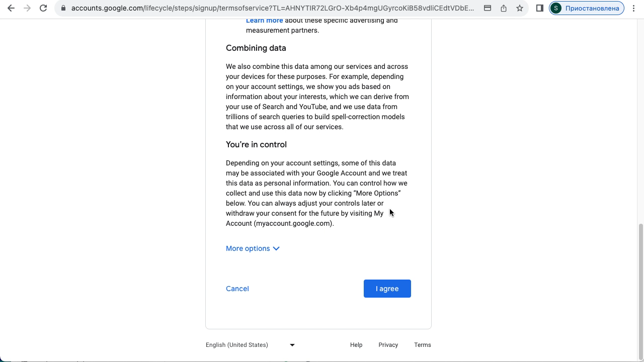The image size is (644, 362).
Task: Expand More options
Action: click(x=253, y=248)
